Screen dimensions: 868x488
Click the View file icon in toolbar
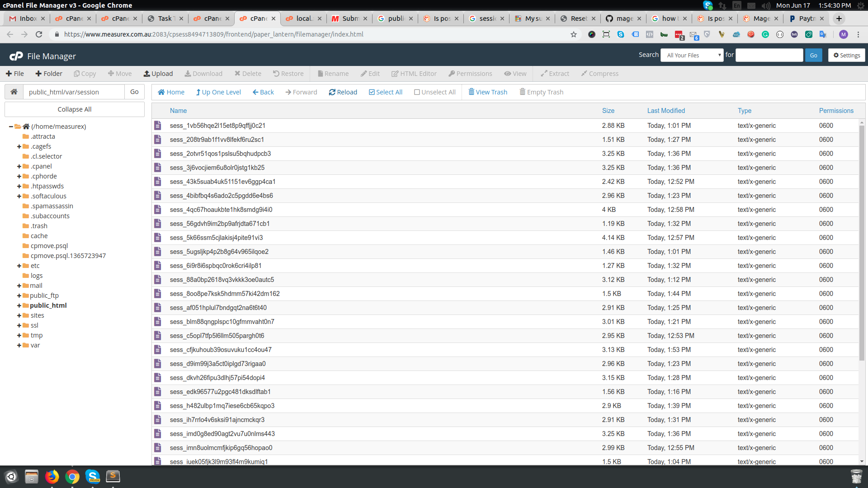point(515,73)
